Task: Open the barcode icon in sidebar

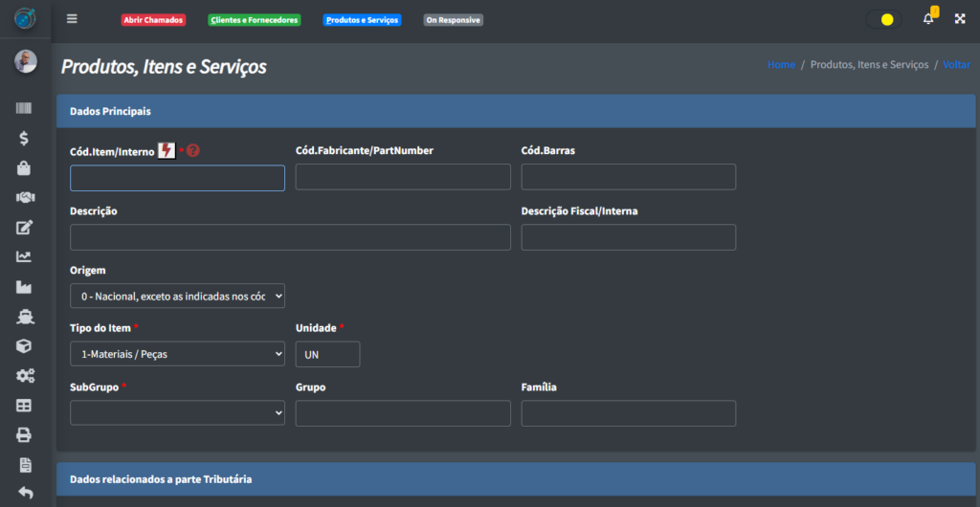Action: pos(24,109)
